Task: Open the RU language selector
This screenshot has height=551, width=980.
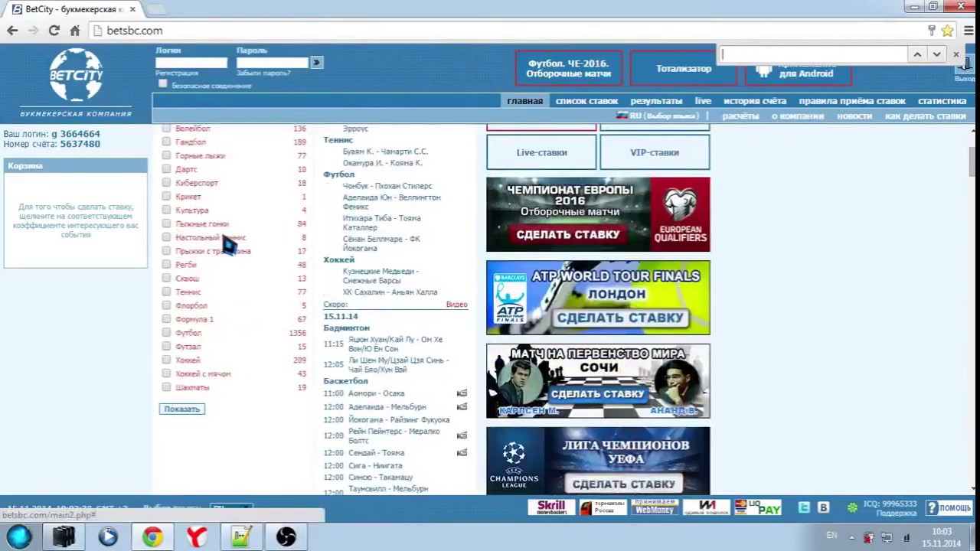Action: [658, 116]
